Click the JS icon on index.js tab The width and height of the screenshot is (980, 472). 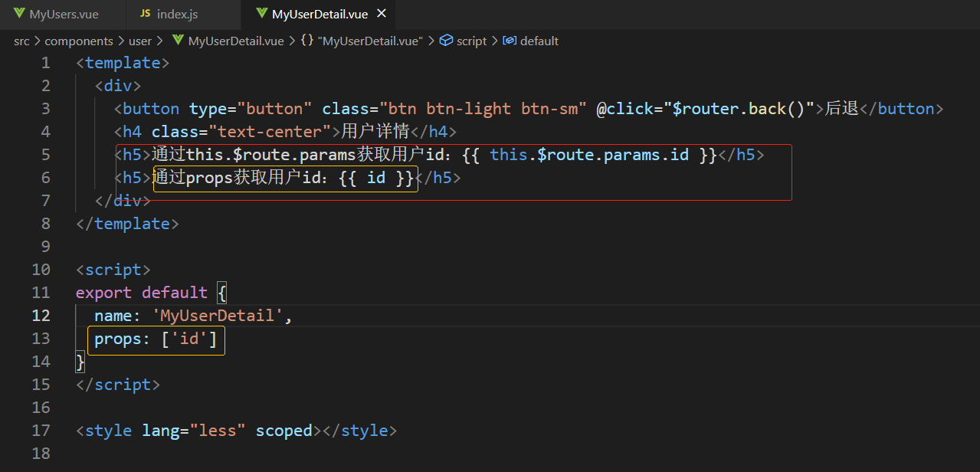[146, 15]
